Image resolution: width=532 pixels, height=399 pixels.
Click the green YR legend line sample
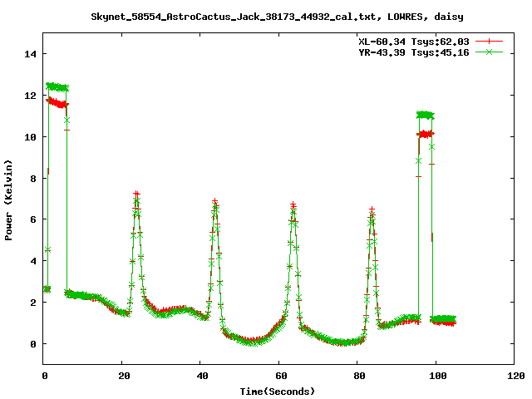(489, 52)
